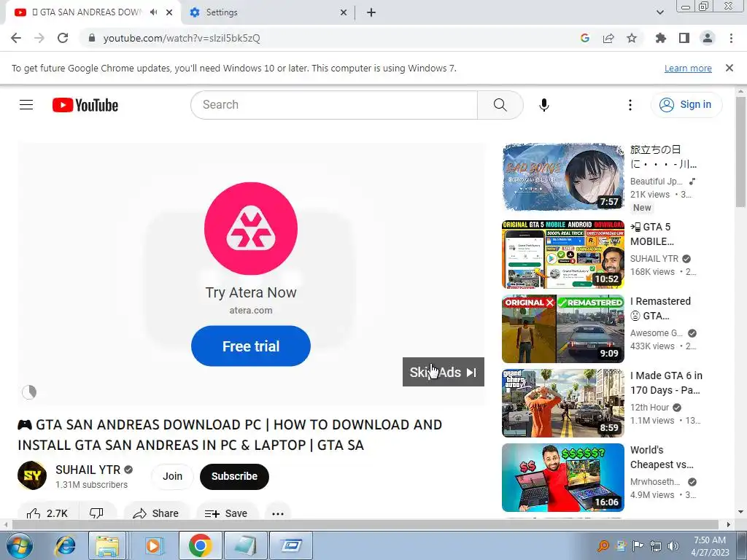Switch to the Settings tab
Viewport: 747px width, 560px height.
pos(268,12)
